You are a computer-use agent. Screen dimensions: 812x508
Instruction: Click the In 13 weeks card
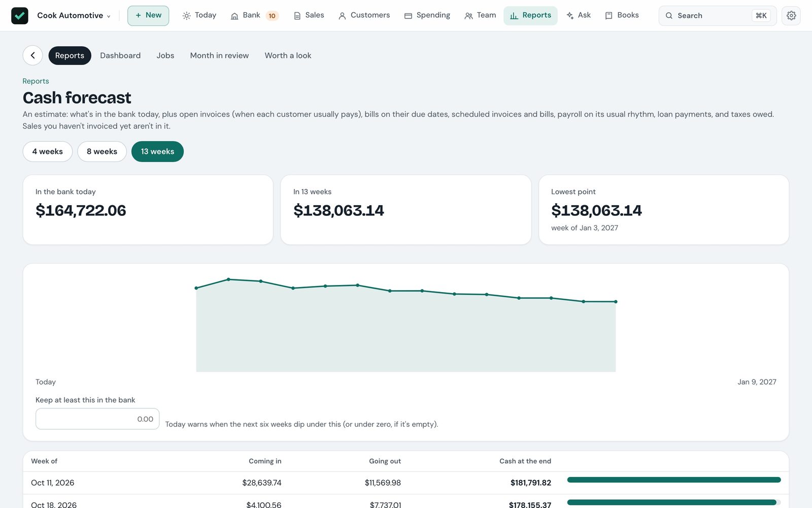click(x=406, y=210)
